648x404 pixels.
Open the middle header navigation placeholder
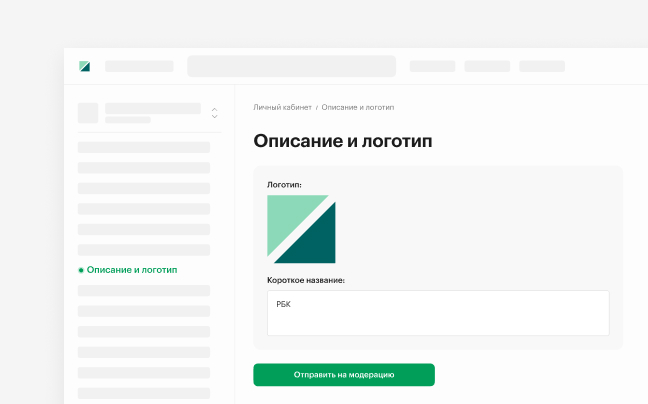point(487,66)
